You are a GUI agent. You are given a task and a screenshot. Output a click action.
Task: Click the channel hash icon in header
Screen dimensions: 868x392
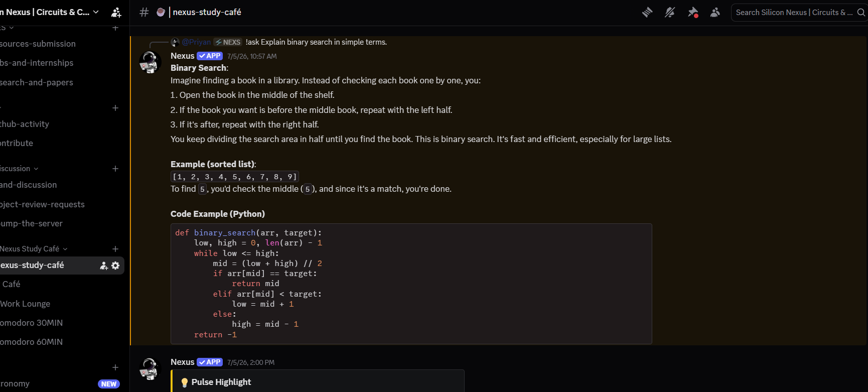point(144,12)
